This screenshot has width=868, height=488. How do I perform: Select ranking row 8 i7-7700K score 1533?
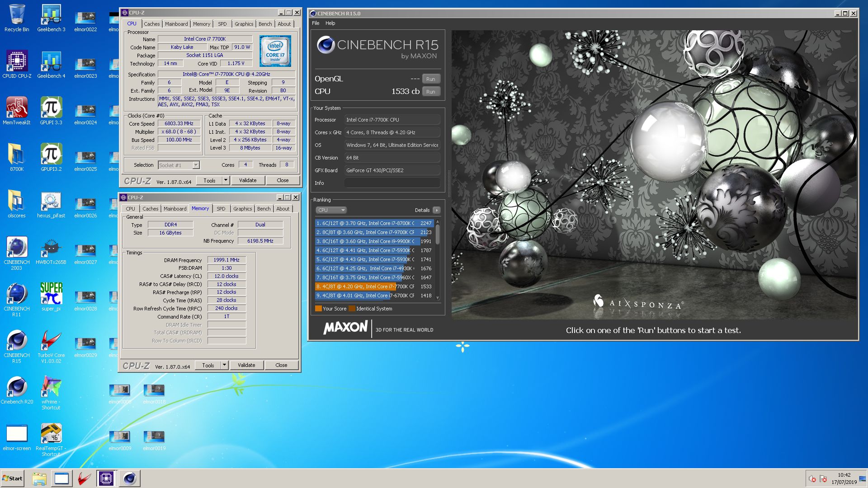coord(374,286)
